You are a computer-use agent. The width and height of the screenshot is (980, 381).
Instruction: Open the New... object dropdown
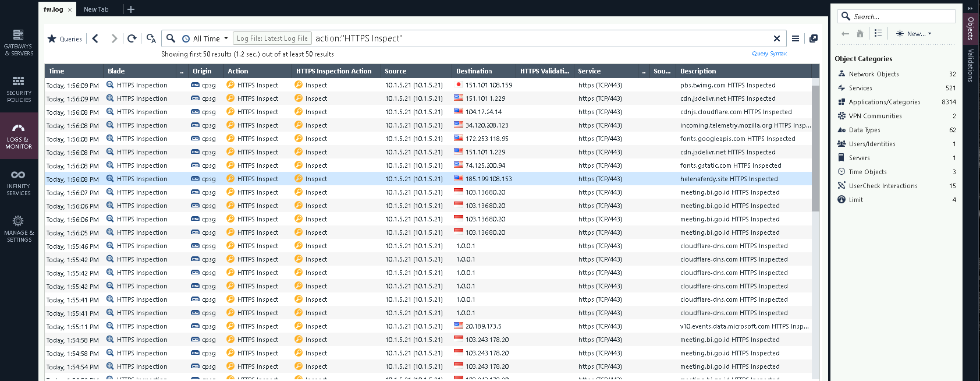(x=914, y=34)
